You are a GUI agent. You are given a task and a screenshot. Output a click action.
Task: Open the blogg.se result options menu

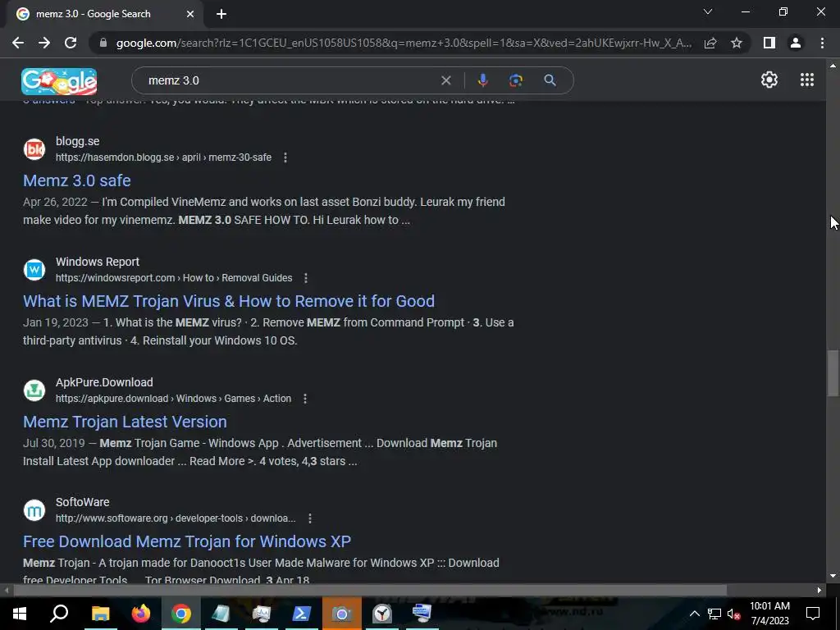[x=285, y=157]
